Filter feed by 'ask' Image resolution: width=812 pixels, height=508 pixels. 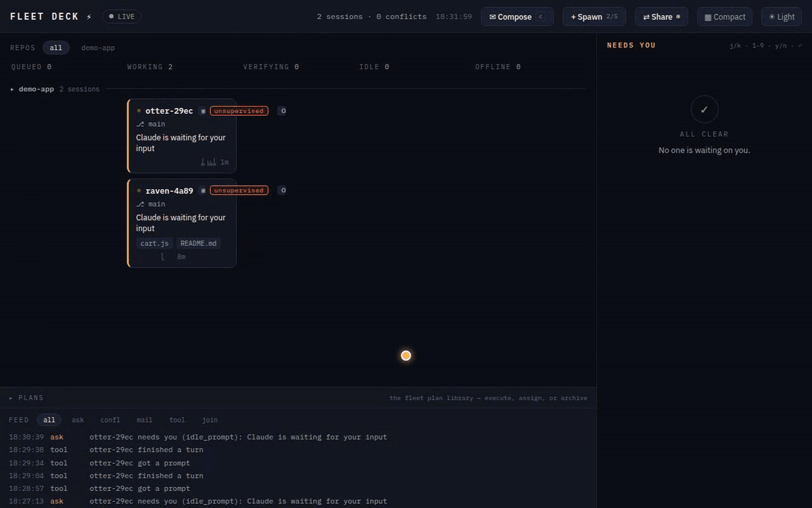[x=78, y=420]
